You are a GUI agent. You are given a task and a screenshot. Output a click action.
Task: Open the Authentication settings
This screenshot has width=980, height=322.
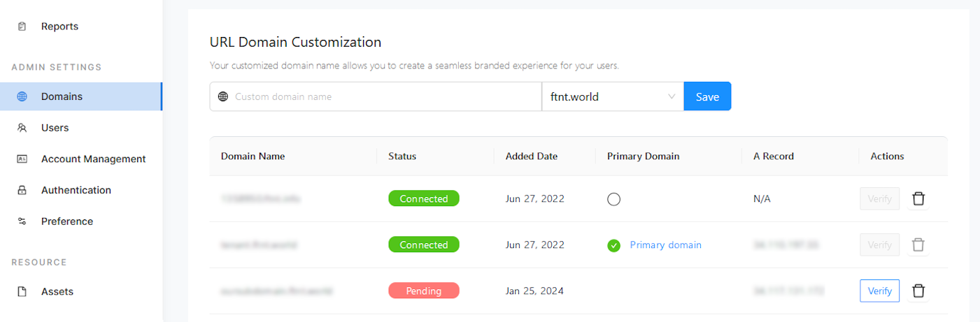point(76,190)
